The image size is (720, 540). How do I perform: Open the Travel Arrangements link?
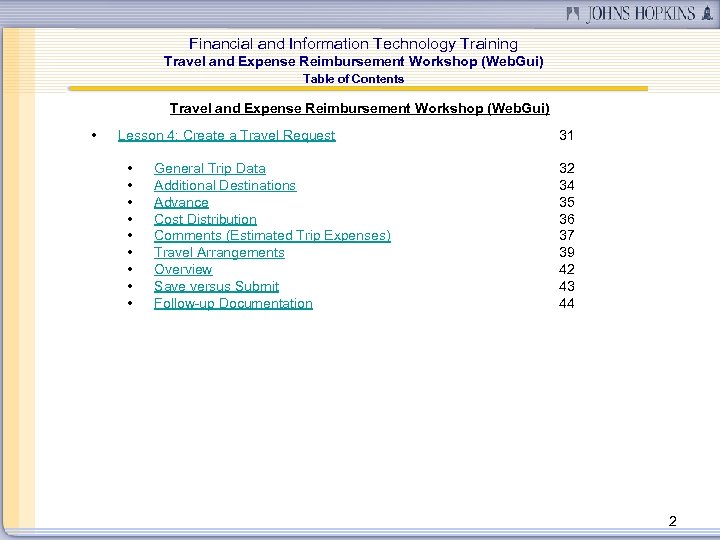pyautogui.click(x=219, y=253)
